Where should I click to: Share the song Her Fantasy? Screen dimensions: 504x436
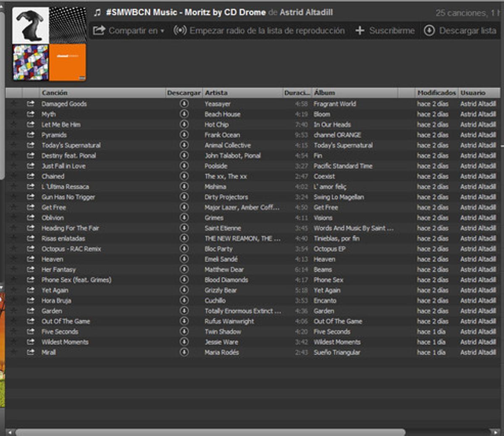(x=31, y=269)
